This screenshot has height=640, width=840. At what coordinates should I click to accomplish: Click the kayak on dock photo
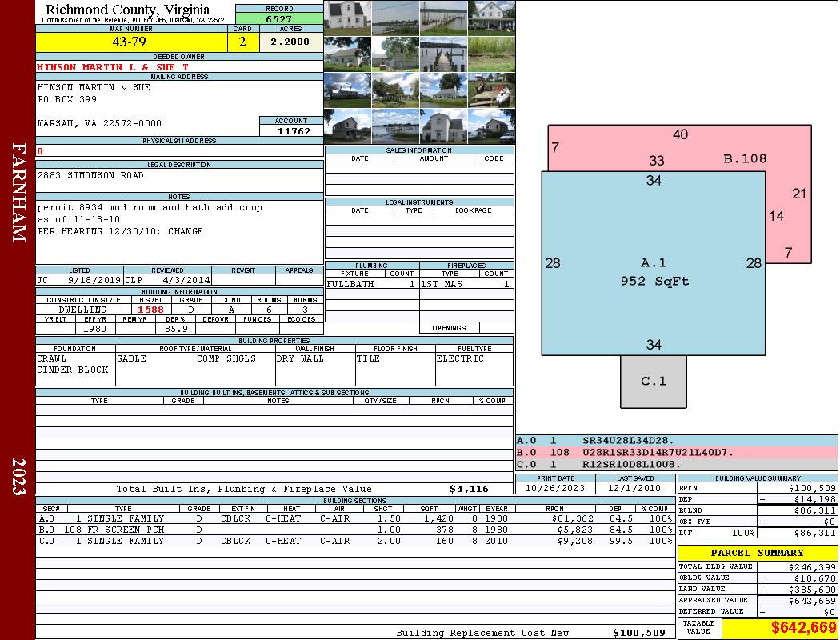491,90
